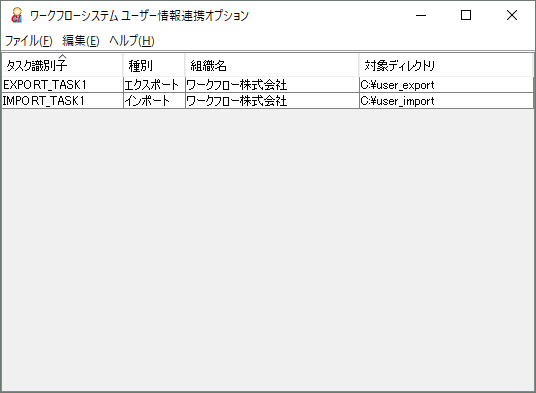536x393 pixels.
Task: Click the 種別 column header
Action: 154,65
